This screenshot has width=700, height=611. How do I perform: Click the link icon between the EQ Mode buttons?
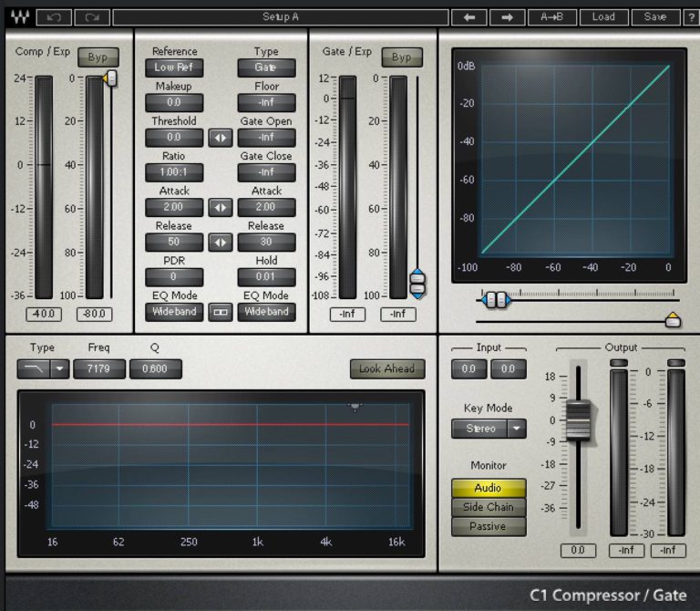tap(220, 312)
